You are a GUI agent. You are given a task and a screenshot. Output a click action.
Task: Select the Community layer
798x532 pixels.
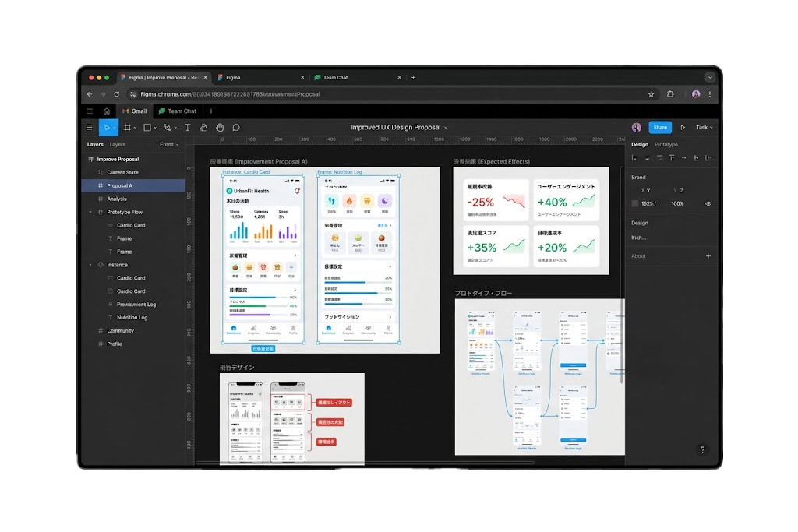point(133,330)
